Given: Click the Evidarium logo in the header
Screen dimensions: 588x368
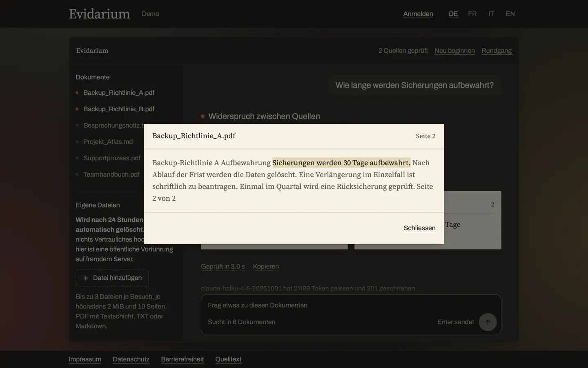Looking at the screenshot, I should tap(99, 14).
